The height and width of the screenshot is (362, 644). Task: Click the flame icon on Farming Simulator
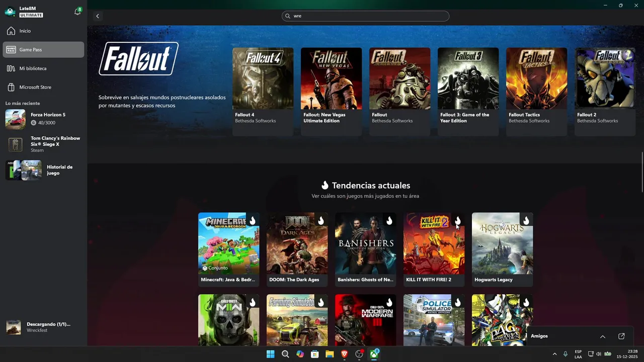click(x=321, y=303)
